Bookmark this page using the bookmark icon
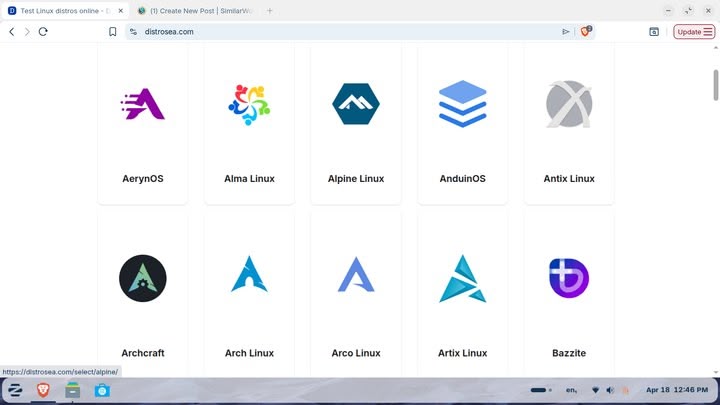The width and height of the screenshot is (720, 405). pos(113,32)
